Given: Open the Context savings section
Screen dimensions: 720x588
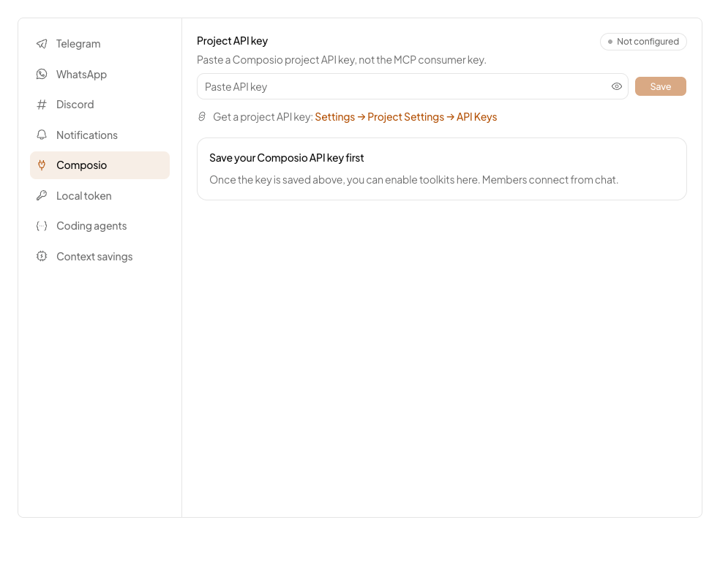Looking at the screenshot, I should coord(100,256).
